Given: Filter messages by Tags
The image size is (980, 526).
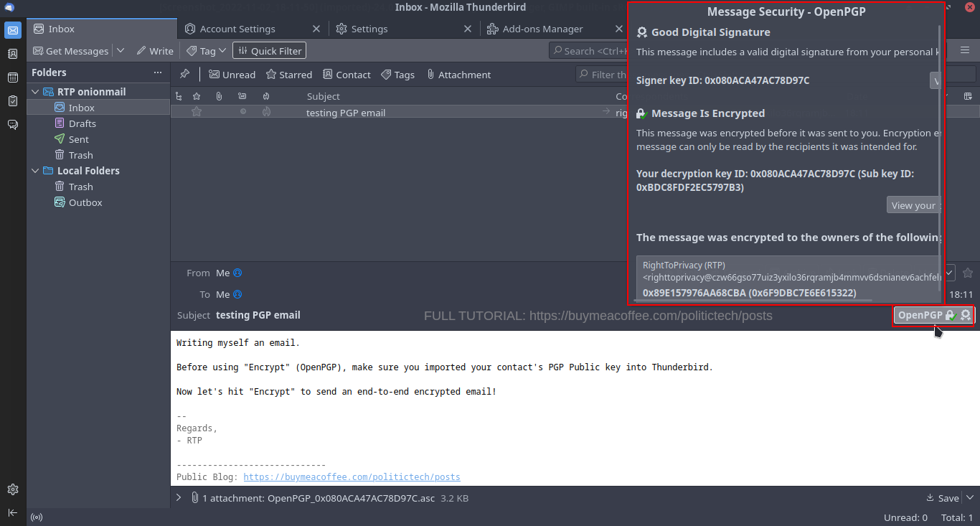Looking at the screenshot, I should (x=397, y=75).
